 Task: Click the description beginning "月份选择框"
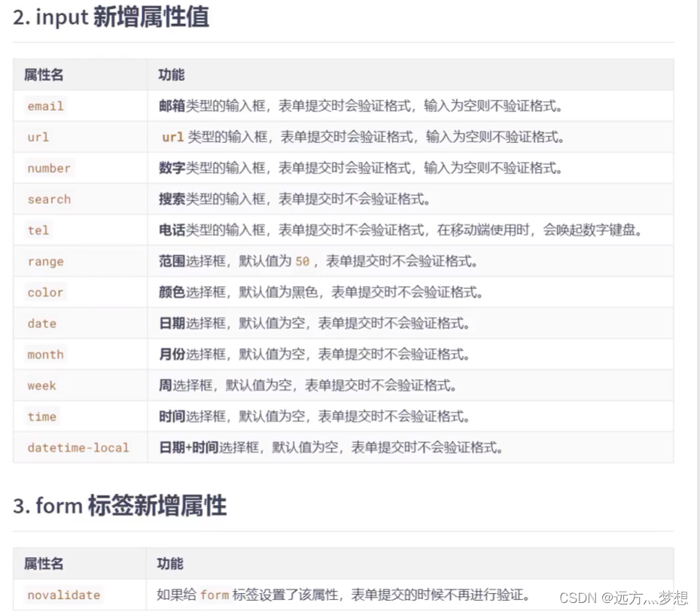click(x=315, y=355)
